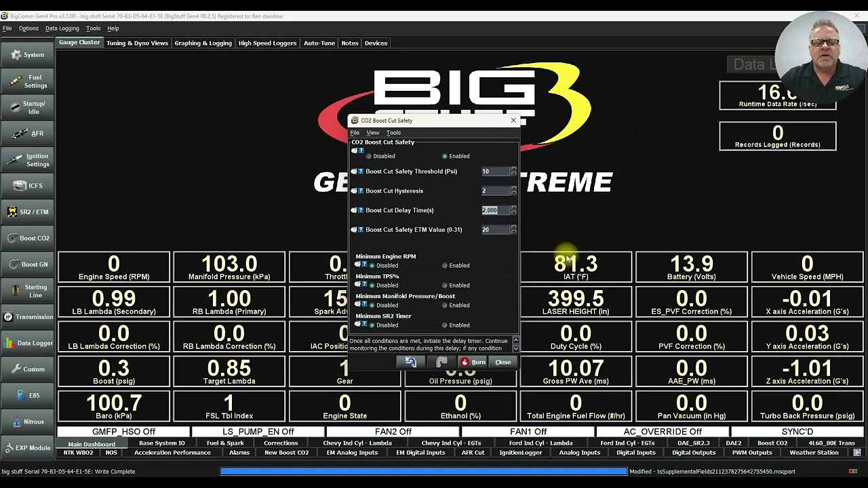Click the SYNC'D status indicator
Screen dimensions: 868x488
797,432
